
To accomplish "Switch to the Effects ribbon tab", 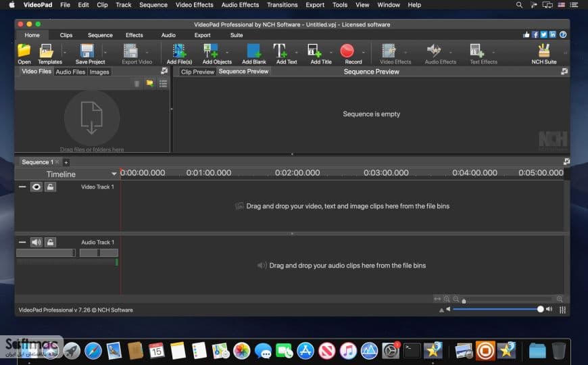I will [x=134, y=35].
